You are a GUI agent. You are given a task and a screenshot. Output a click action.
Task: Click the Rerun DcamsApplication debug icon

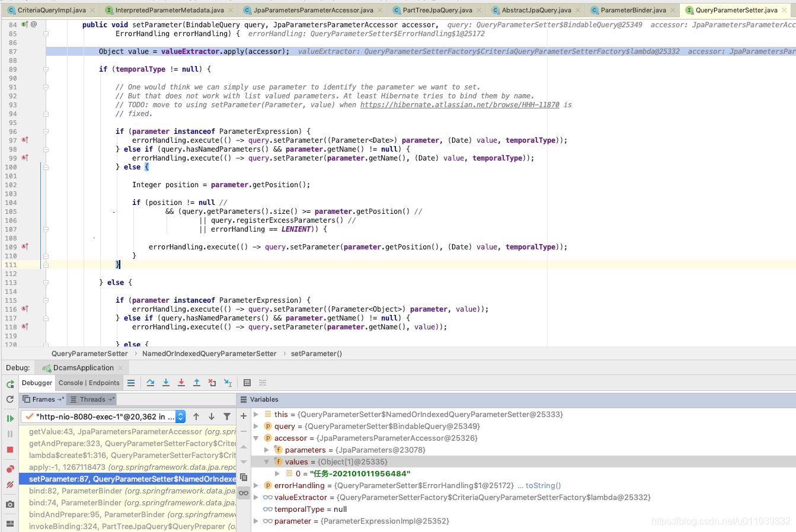[x=10, y=384]
